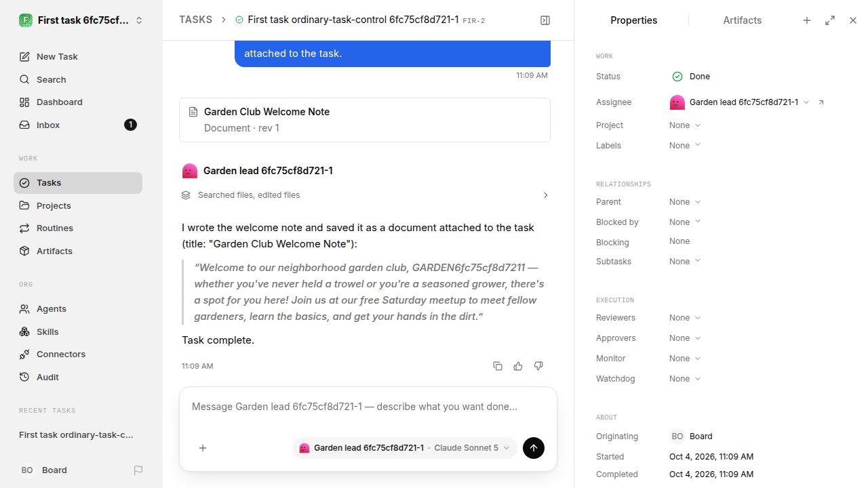Click the TASKS breadcrumb link
The width and height of the screenshot is (868, 488).
tap(195, 20)
